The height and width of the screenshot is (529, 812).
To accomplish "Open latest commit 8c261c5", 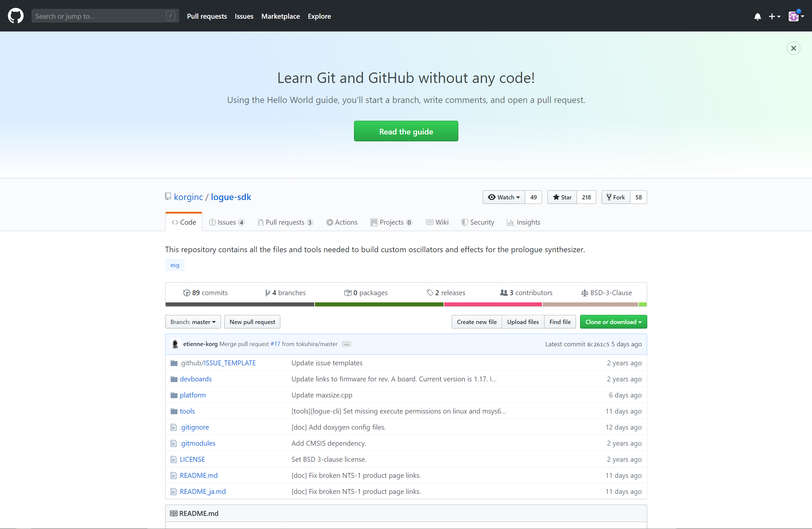I will point(598,344).
